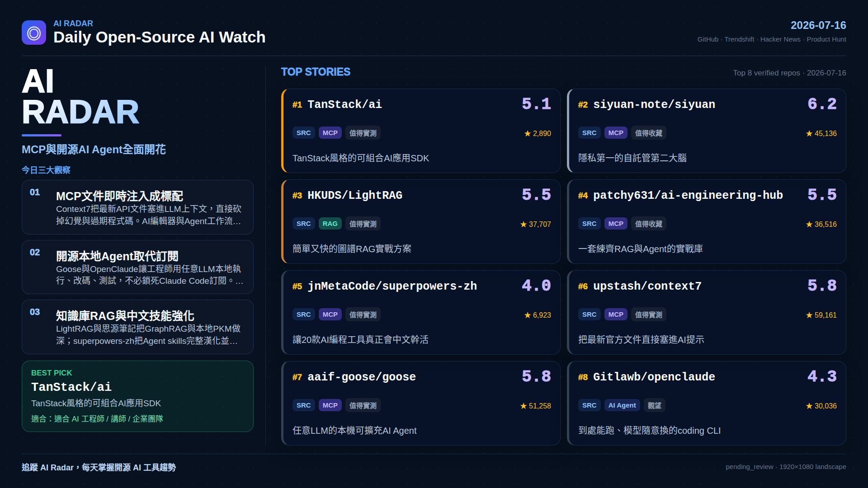This screenshot has height=488, width=868.
Task: Open the upstash/context7 repo title
Action: [647, 286]
